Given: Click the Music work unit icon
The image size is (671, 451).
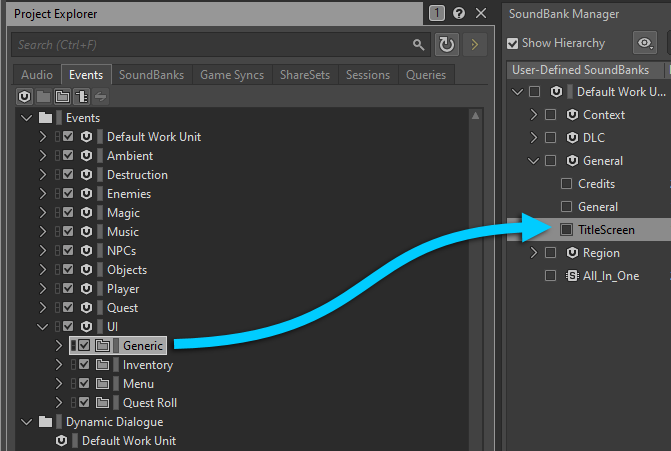Looking at the screenshot, I should tap(86, 232).
